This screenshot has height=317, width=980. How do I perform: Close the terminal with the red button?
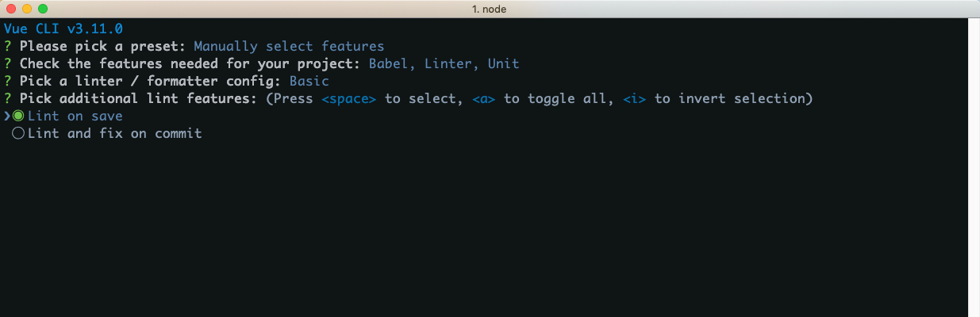[x=11, y=9]
